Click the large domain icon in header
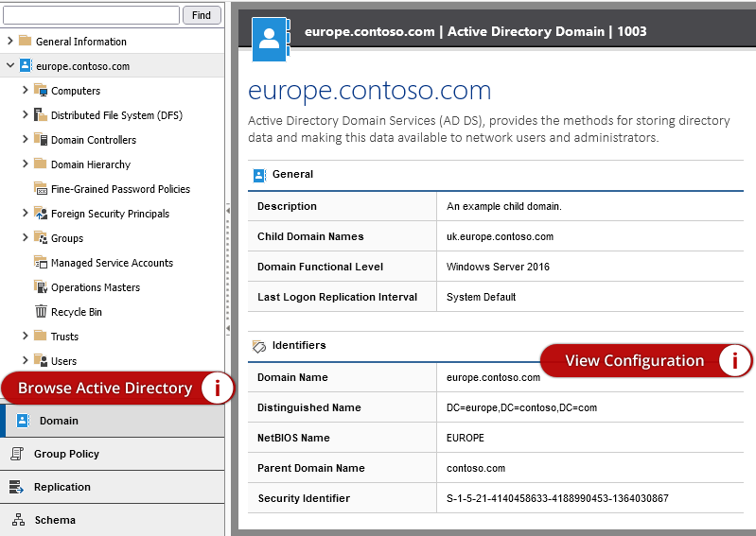This screenshot has height=536, width=756. (271, 39)
